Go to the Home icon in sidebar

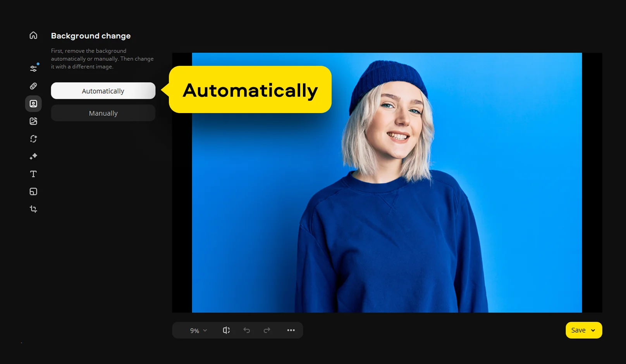click(33, 35)
